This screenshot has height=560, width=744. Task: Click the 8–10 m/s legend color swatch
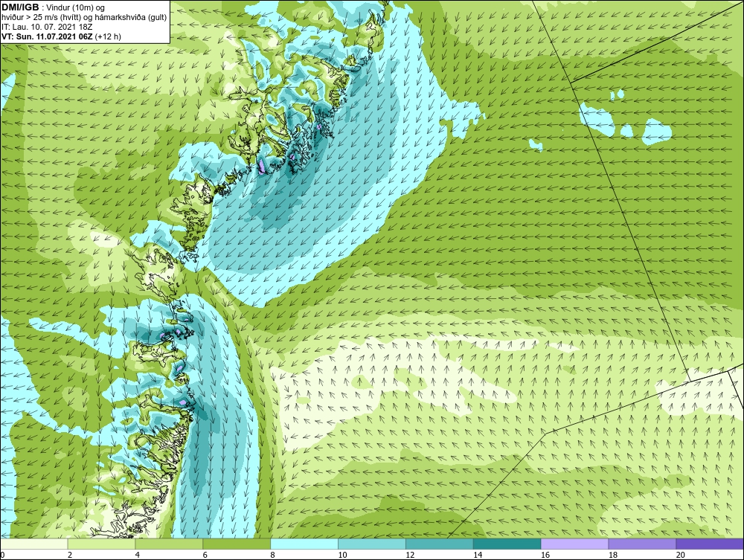click(304, 544)
